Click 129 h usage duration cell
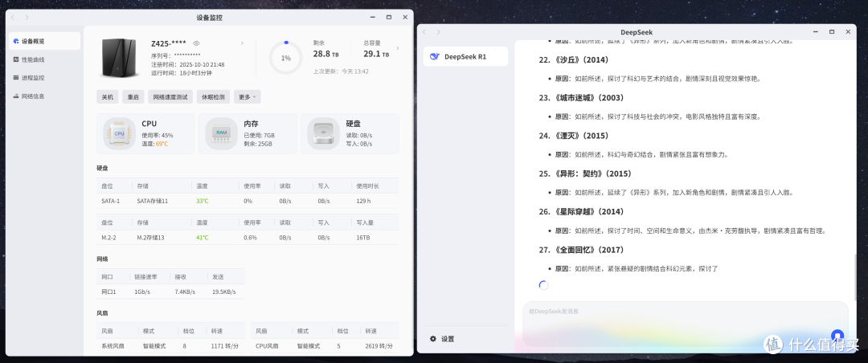 (363, 201)
